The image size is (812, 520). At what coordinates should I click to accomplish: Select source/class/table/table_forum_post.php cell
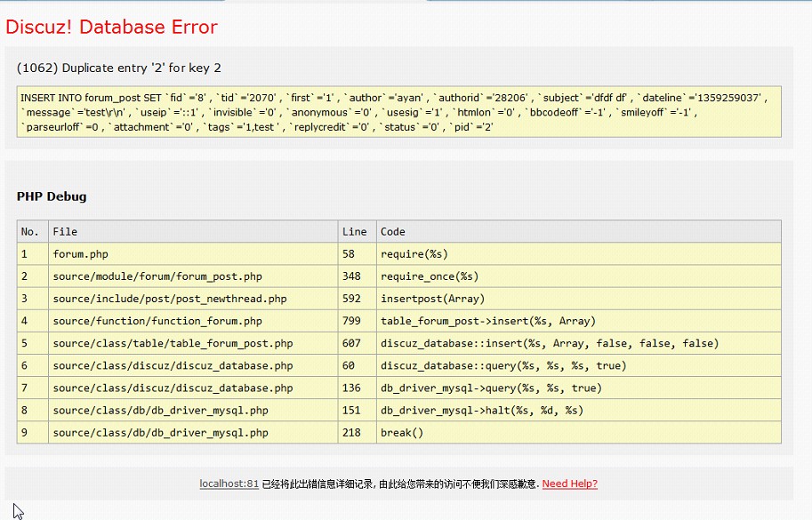[x=193, y=343]
